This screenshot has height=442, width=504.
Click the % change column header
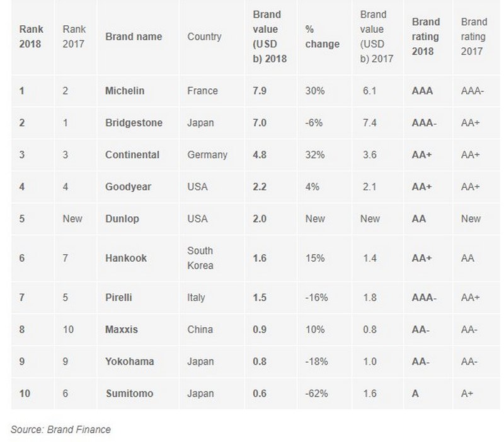point(321,37)
